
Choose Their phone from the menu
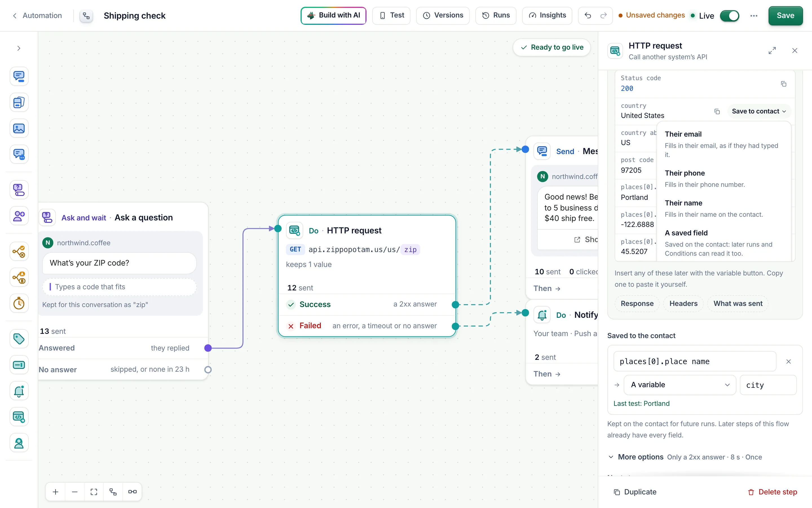click(723, 178)
